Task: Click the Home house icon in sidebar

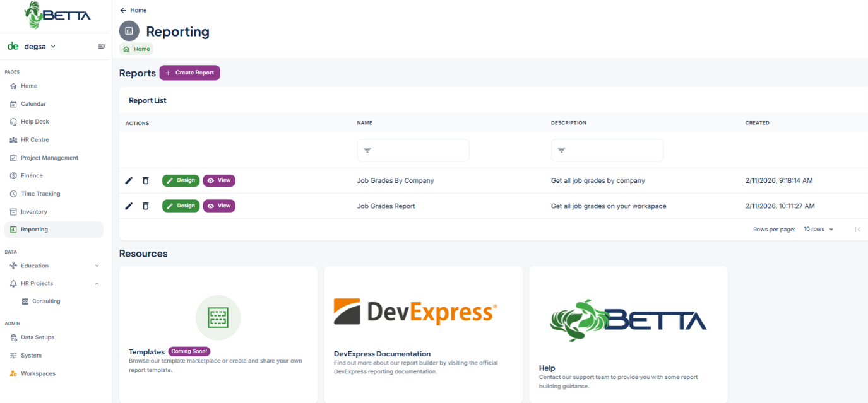Action: pyautogui.click(x=13, y=86)
